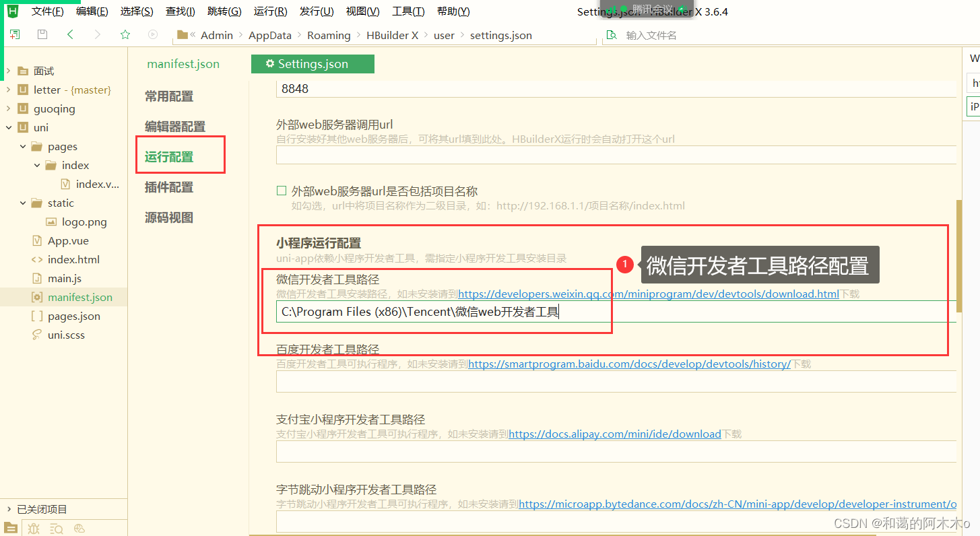
Task: Click the index.vue file icon
Action: point(65,184)
